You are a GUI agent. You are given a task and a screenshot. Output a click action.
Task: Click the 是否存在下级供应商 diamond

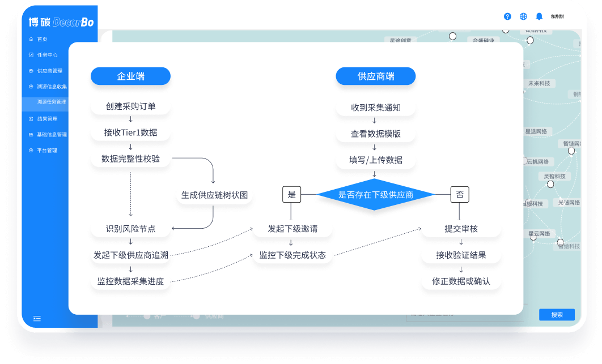375,195
